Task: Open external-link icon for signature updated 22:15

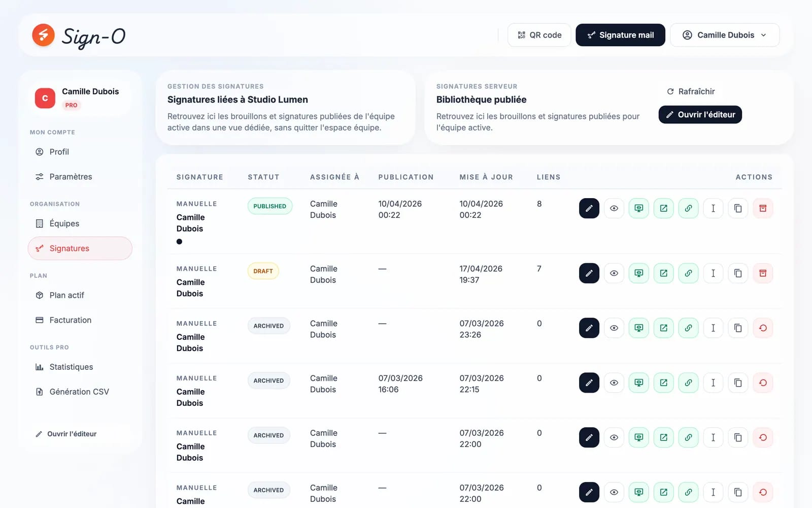Action: (663, 383)
